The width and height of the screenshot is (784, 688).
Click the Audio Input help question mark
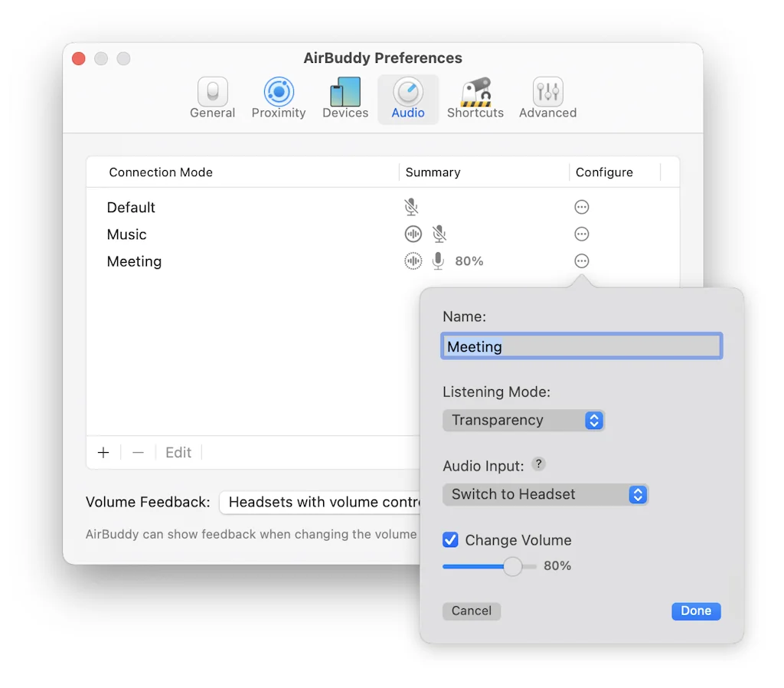point(538,464)
